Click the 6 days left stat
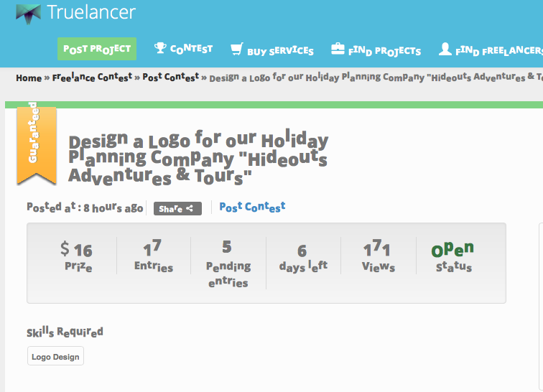 coord(303,258)
